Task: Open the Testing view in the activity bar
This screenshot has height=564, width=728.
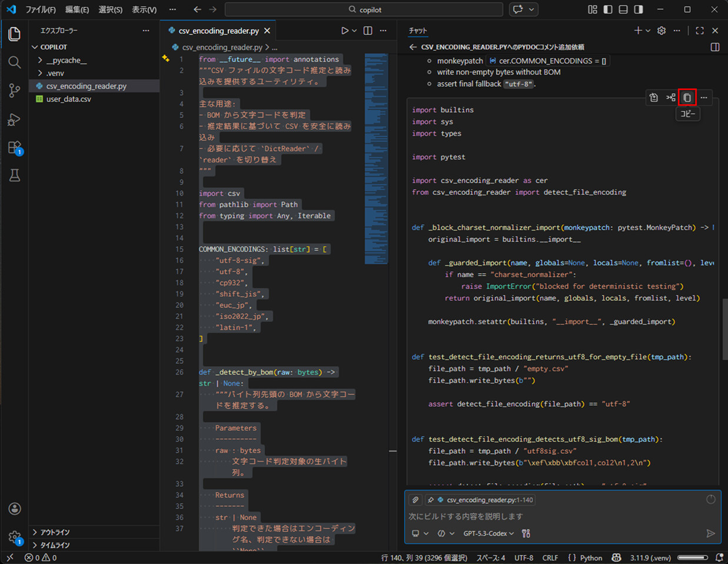Action: [x=14, y=175]
